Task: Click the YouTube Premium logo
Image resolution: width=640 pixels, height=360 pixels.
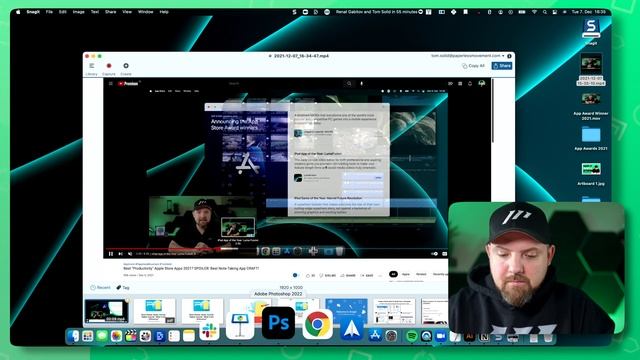Action: [x=128, y=84]
